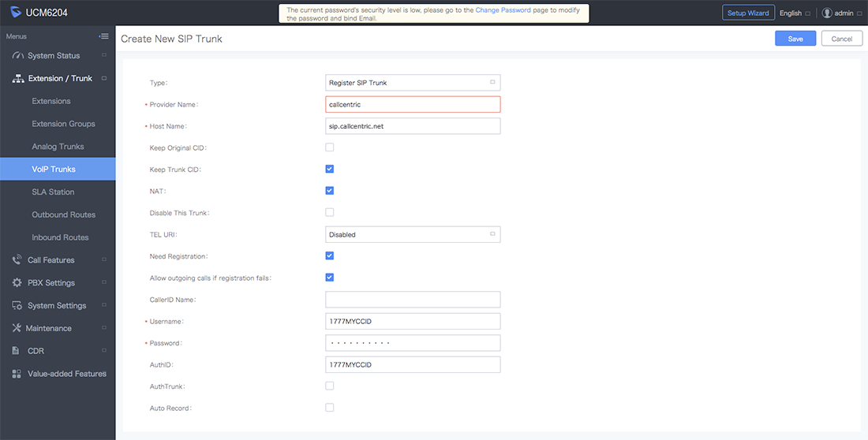Open Outbound Routes in the sidebar
The height and width of the screenshot is (440, 868).
(64, 214)
